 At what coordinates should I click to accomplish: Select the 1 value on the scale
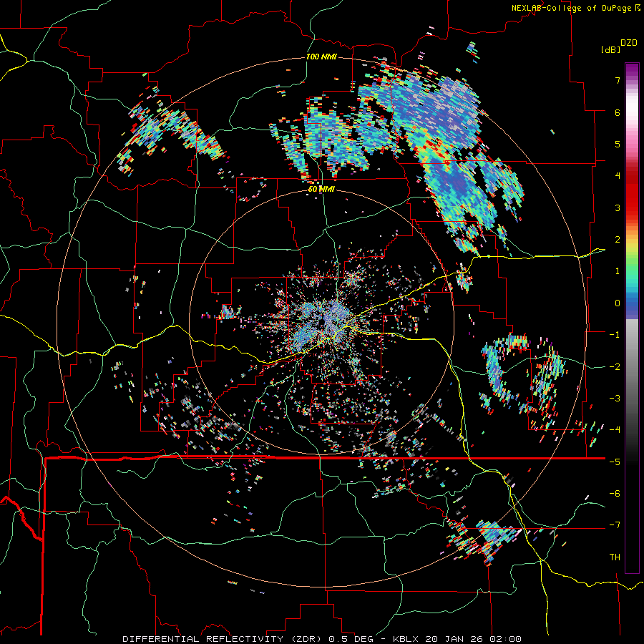tap(618, 271)
